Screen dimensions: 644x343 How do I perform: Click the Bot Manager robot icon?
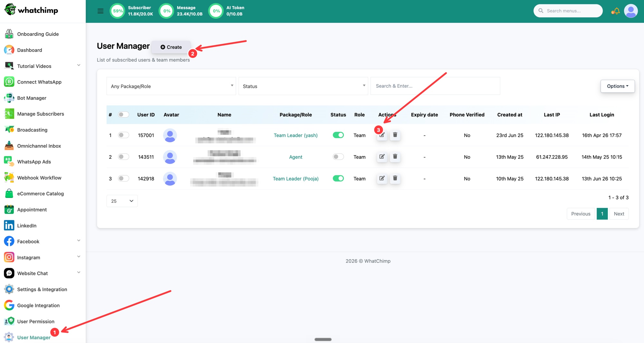tap(9, 98)
